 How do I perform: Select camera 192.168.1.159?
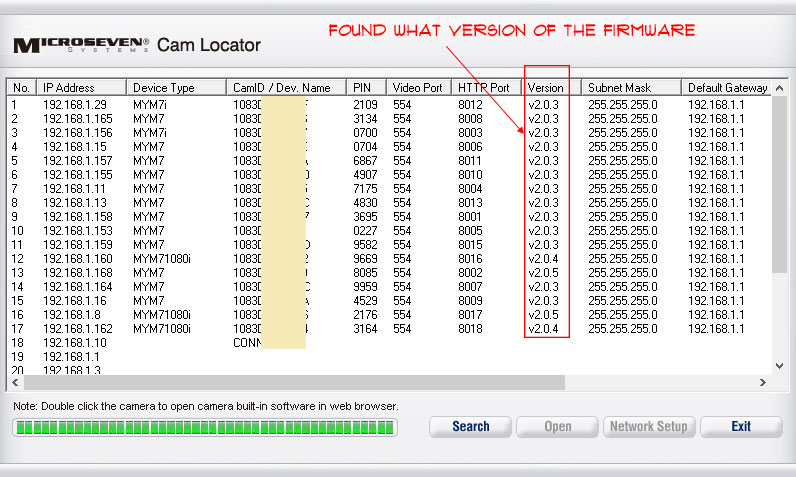click(x=389, y=245)
